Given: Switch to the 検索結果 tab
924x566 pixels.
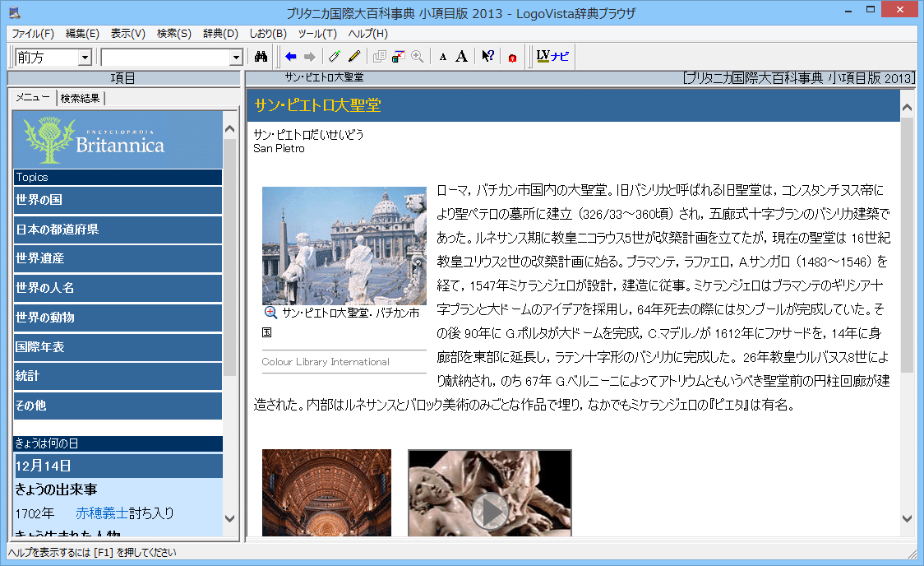Looking at the screenshot, I should click(x=81, y=98).
